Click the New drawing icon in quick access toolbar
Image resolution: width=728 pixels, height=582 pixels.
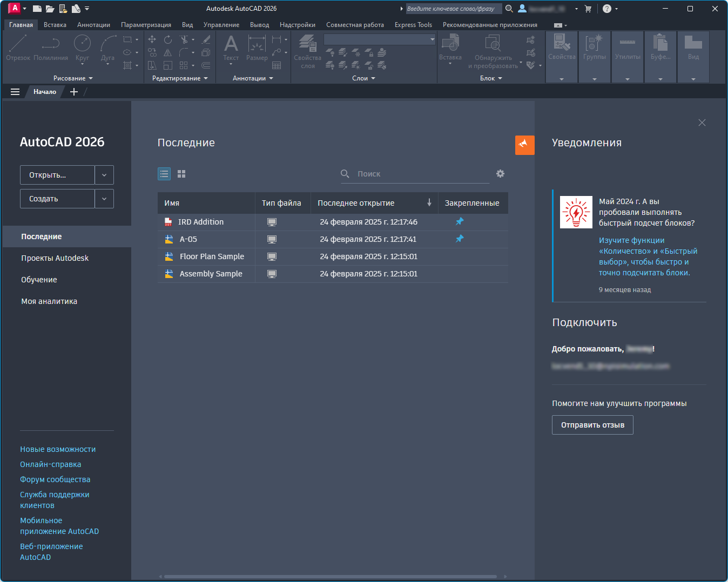(37, 9)
